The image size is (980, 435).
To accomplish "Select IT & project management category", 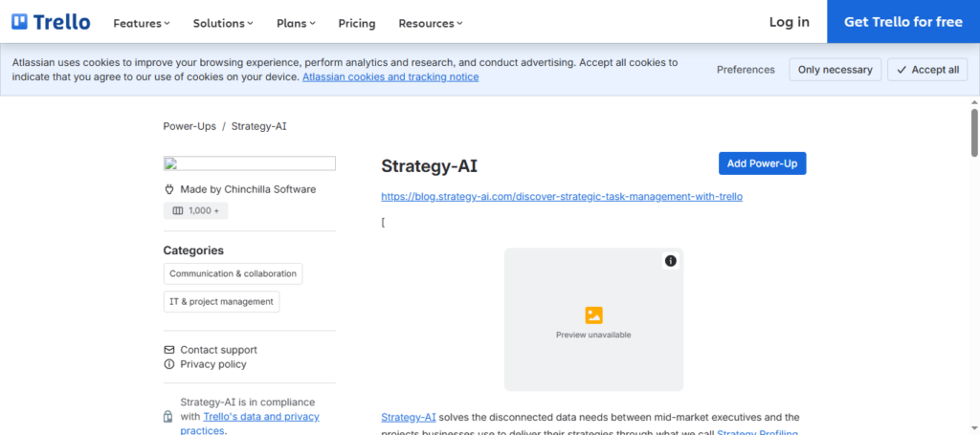I will [x=221, y=301].
